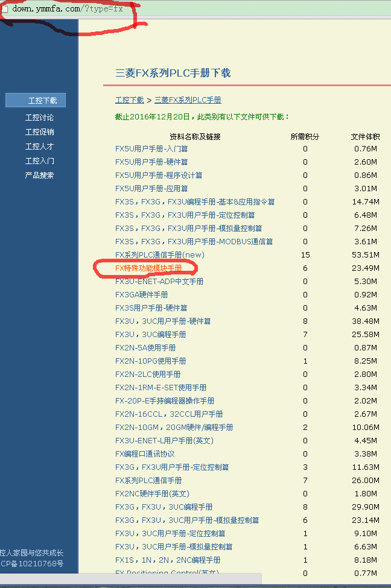The width and height of the screenshot is (391, 588).
Task: Click the 工控下载 breadcrumb link
Action: pos(130,100)
